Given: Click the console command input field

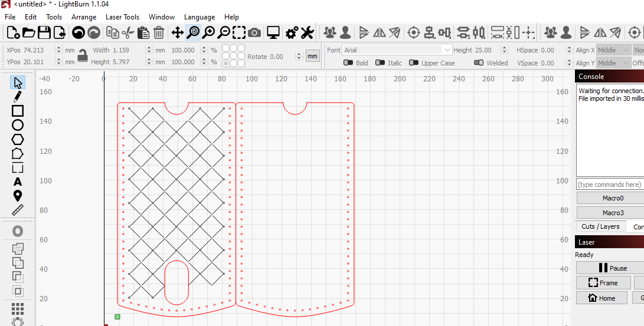Looking at the screenshot, I should [610, 185].
